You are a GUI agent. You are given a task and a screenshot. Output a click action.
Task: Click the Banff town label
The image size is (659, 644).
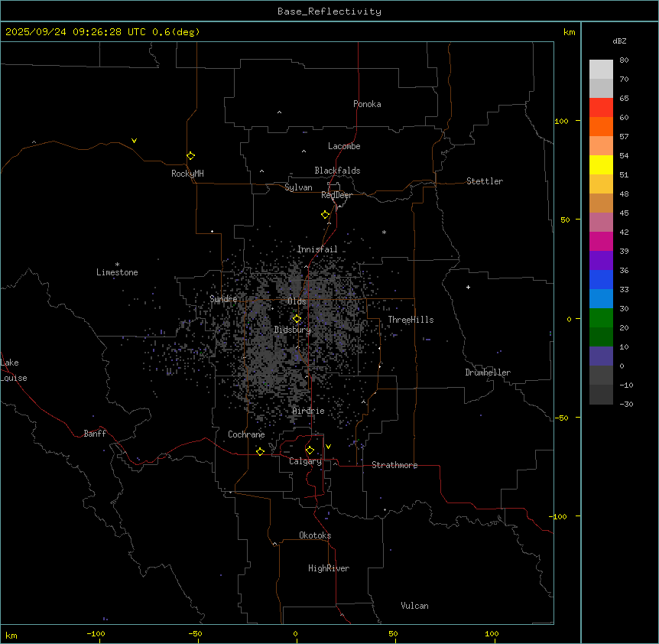(x=95, y=434)
